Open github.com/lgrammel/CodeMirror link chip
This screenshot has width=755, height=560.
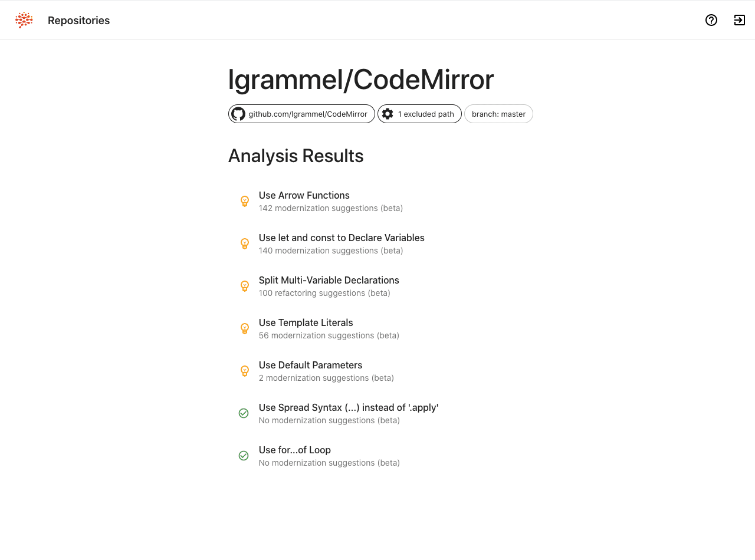[x=307, y=114]
